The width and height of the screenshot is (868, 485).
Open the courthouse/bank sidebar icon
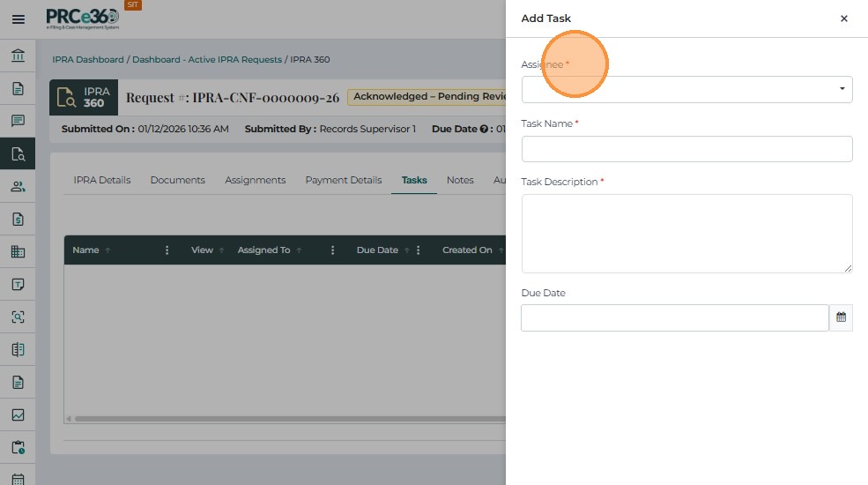pyautogui.click(x=18, y=56)
